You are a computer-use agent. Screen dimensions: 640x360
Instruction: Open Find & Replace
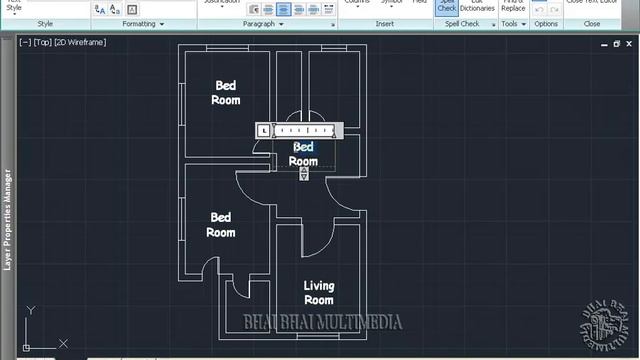(x=513, y=6)
